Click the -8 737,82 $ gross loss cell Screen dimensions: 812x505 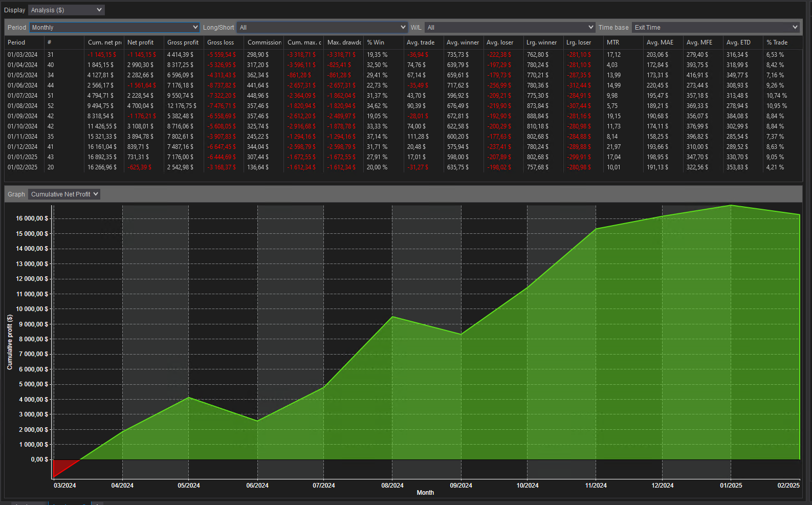coord(222,85)
